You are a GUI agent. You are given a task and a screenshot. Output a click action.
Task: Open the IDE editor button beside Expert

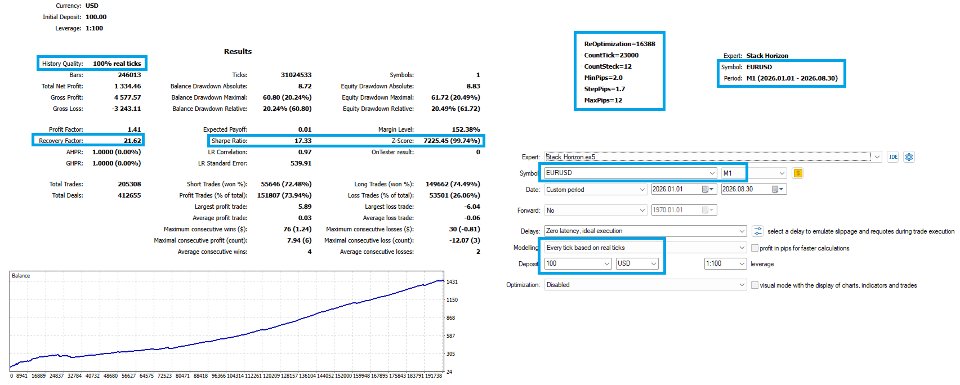[x=894, y=157]
